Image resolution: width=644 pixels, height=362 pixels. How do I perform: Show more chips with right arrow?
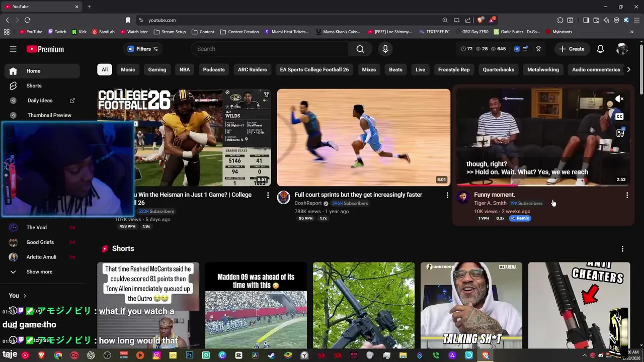tap(628, 70)
